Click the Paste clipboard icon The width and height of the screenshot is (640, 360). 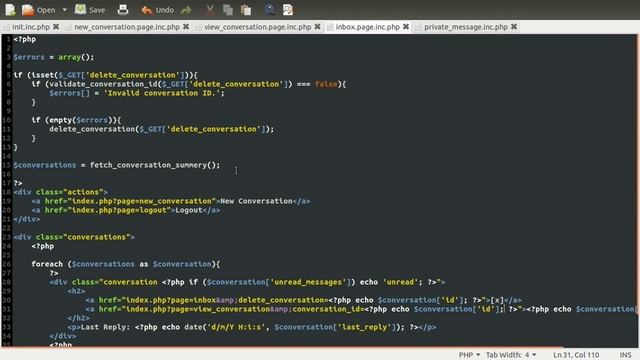246,10
